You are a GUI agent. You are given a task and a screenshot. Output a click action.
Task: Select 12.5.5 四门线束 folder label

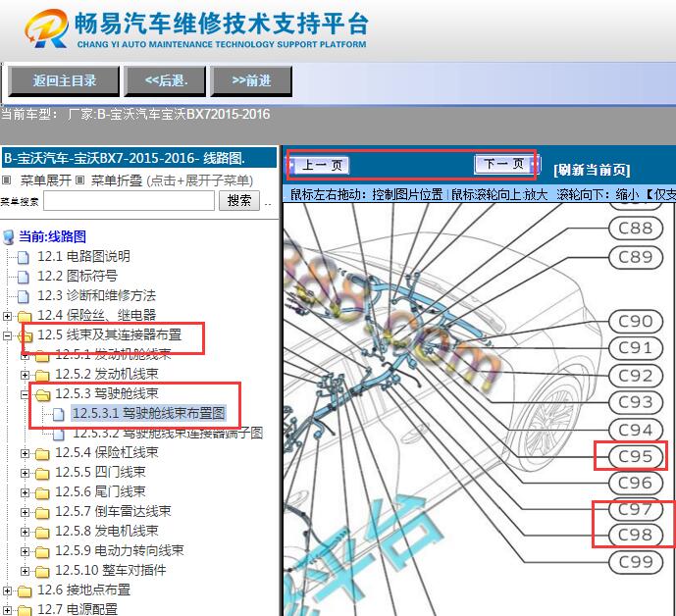[x=100, y=472]
